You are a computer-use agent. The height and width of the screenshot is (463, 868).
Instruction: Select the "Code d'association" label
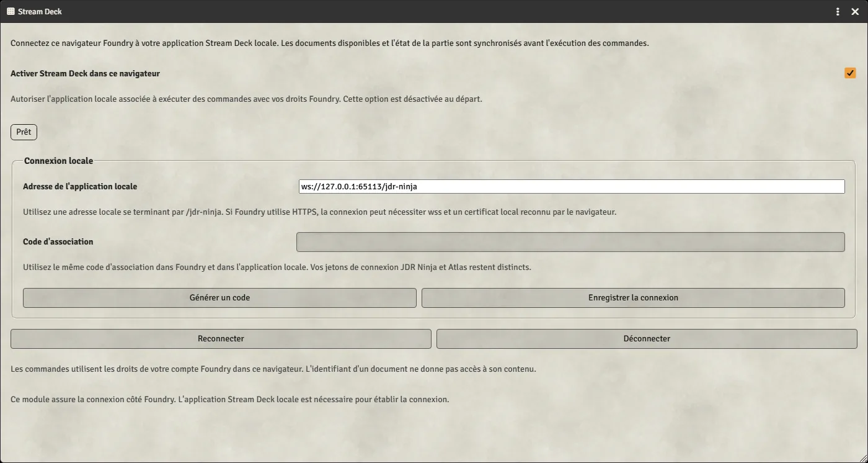(58, 242)
